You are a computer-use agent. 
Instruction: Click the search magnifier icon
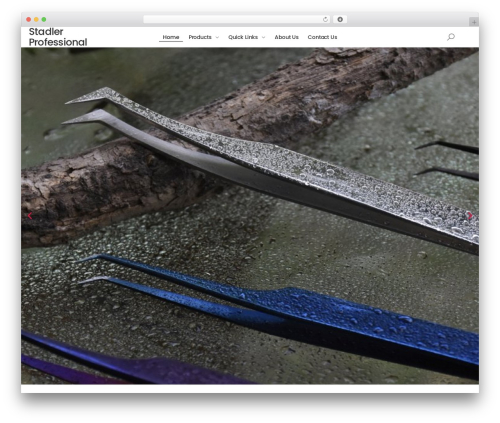(x=451, y=37)
